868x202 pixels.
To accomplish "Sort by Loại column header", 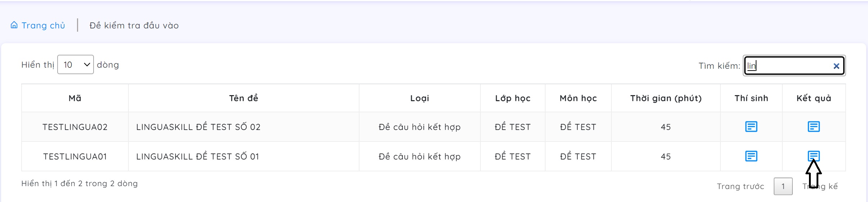I will pyautogui.click(x=420, y=98).
